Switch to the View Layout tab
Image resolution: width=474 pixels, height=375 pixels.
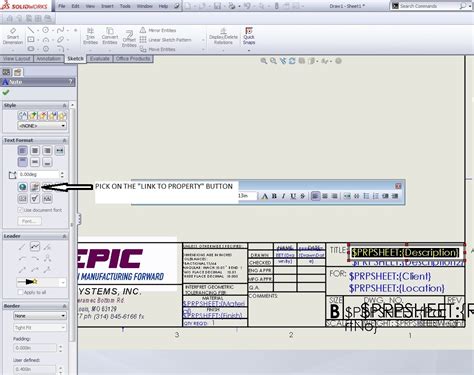click(17, 59)
